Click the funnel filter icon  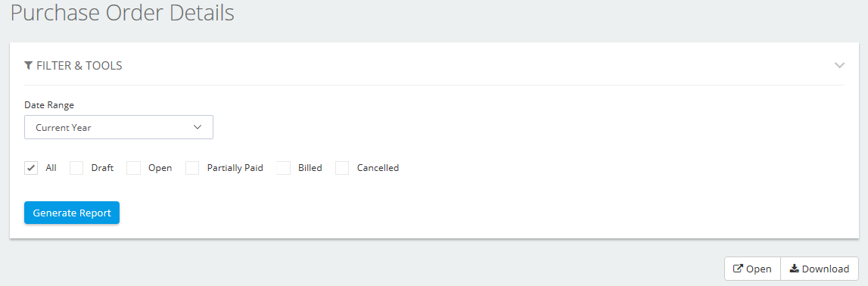click(x=29, y=66)
